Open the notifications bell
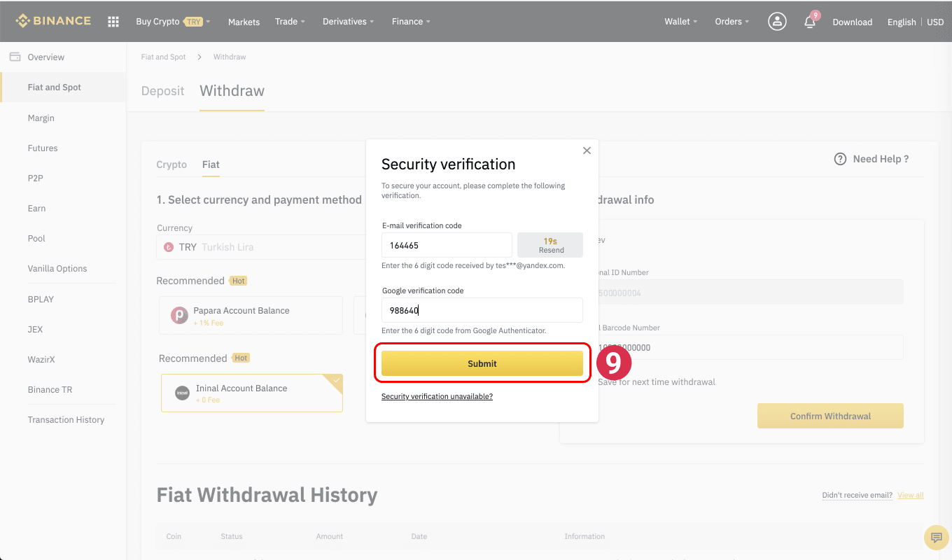Viewport: 952px width, 560px height. point(810,22)
